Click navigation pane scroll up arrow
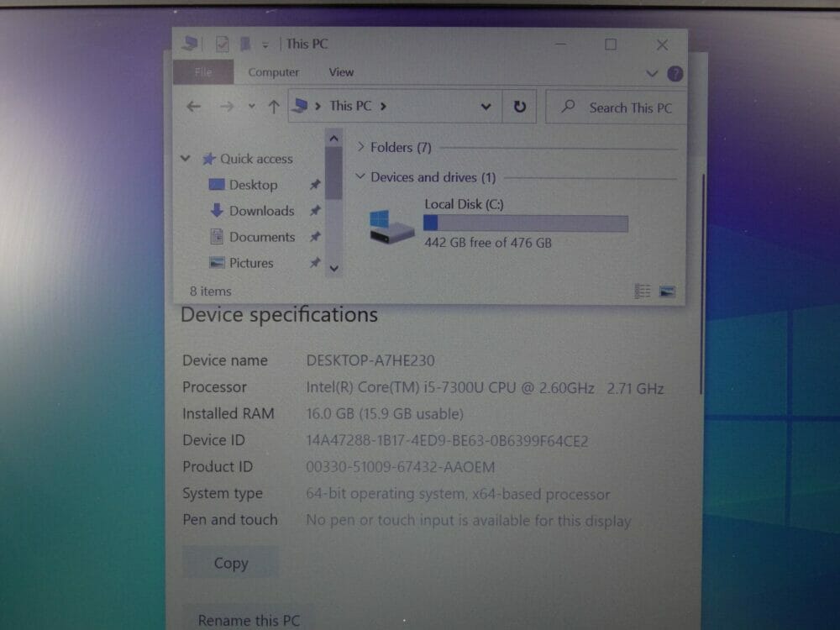Screen dimensions: 840x630 [x=333, y=139]
